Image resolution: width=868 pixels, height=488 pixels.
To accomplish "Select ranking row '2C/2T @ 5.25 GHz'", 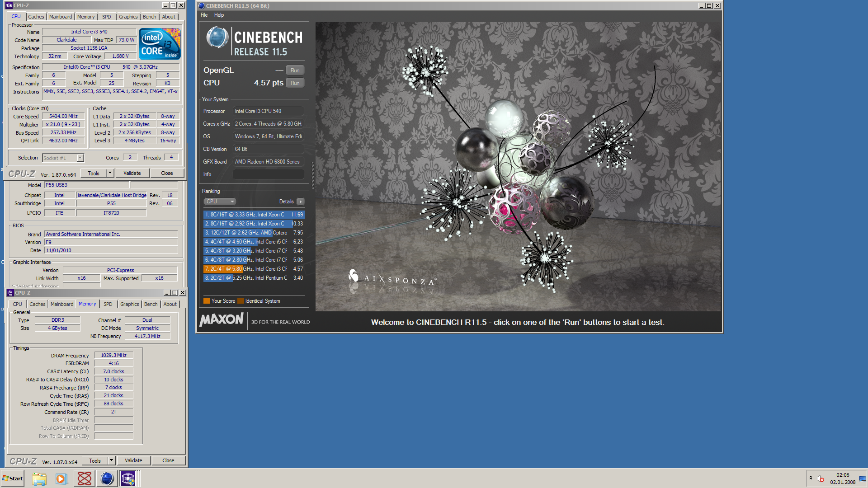I will [x=254, y=278].
